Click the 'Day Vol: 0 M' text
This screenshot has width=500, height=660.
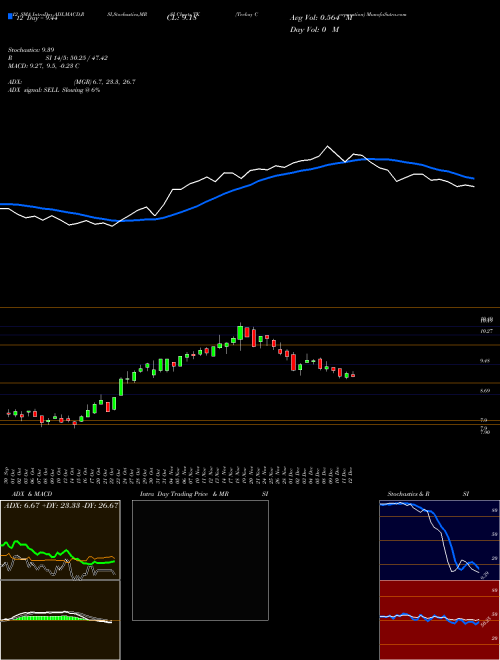314,29
